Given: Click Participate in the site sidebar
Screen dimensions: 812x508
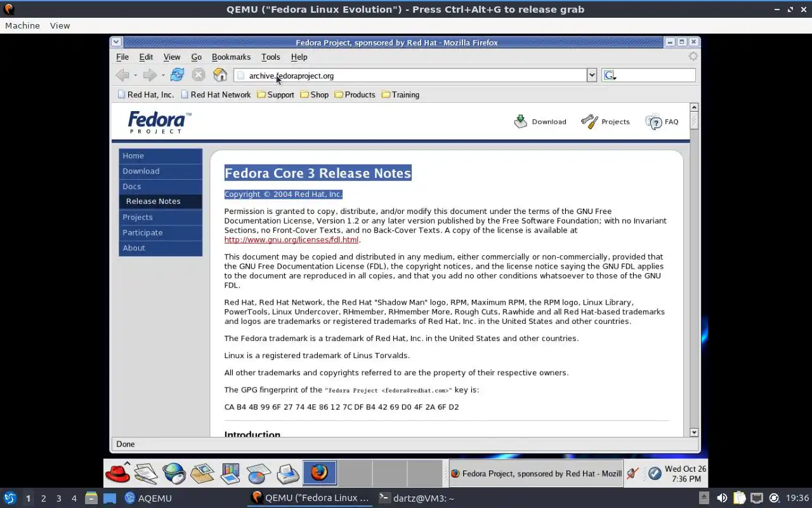Looking at the screenshot, I should (x=160, y=232).
